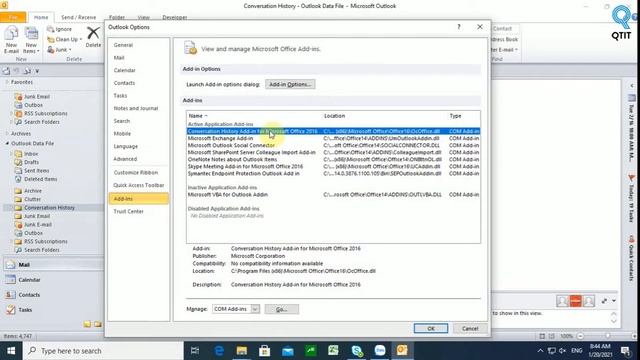Select Microsoft VBA for Outlook Addin

click(x=333, y=195)
